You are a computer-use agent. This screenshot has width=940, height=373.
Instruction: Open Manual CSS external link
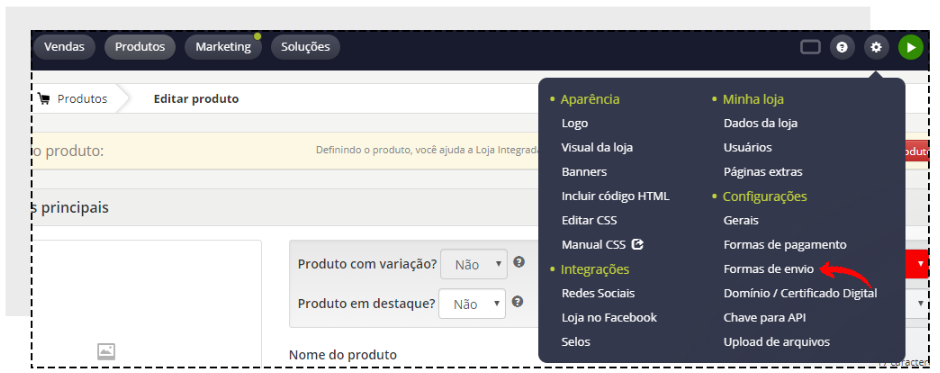click(602, 245)
